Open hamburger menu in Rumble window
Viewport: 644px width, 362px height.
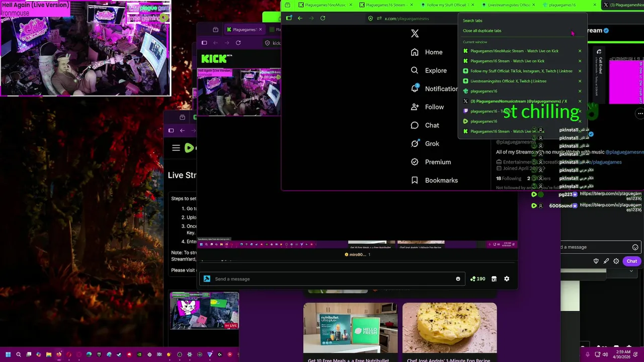click(176, 148)
